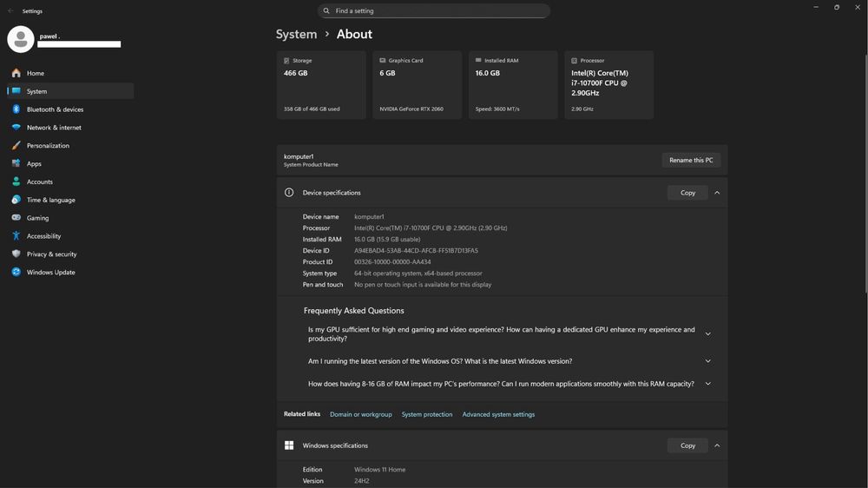The height and width of the screenshot is (488, 868).
Task: Click the Time & language globe icon
Action: click(16, 200)
